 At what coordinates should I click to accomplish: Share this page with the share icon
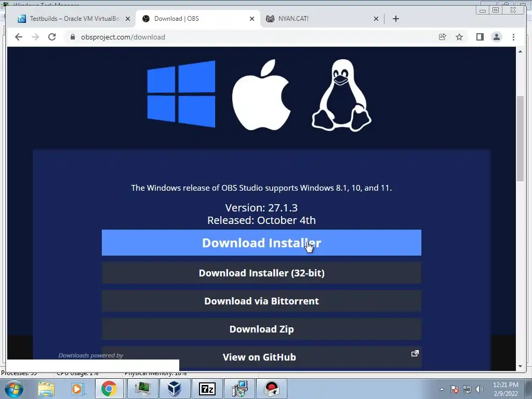click(443, 37)
